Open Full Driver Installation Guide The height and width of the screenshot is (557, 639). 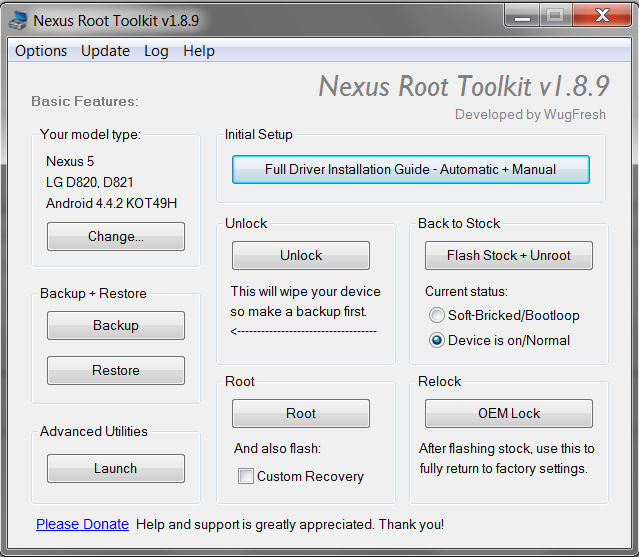coord(410,170)
